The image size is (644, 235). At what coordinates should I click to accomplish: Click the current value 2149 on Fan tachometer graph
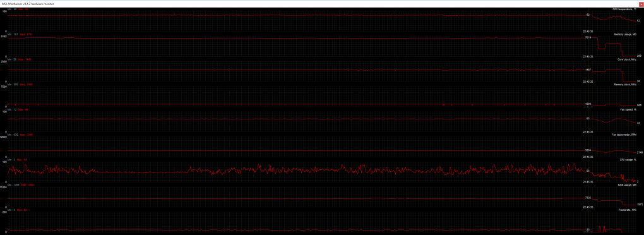point(640,152)
